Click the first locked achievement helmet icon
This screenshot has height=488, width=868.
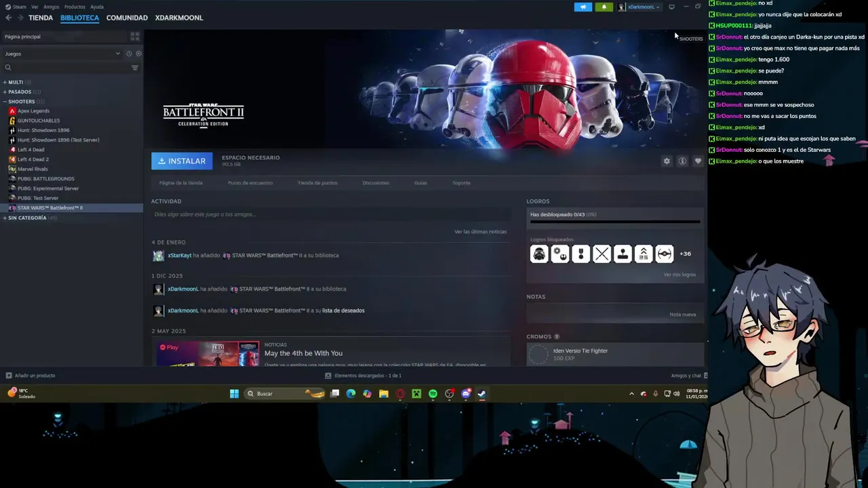point(538,253)
